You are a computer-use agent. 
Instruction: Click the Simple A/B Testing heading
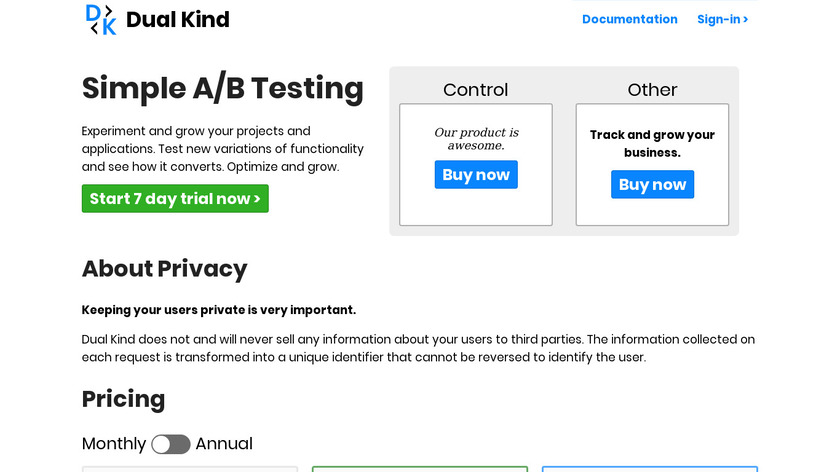coord(223,88)
